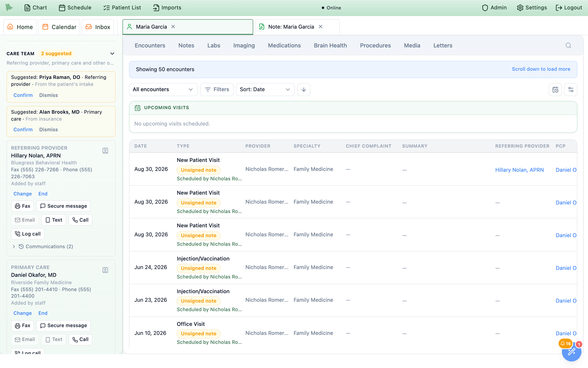Screen dimensions: 588x368
Task: Open the Inbox tab
Action: pyautogui.click(x=98, y=27)
